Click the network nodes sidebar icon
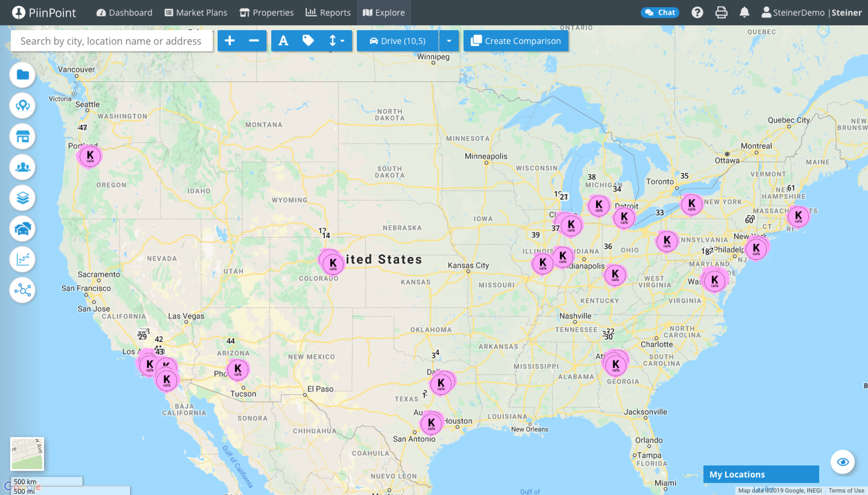This screenshot has width=868, height=495. (x=23, y=290)
